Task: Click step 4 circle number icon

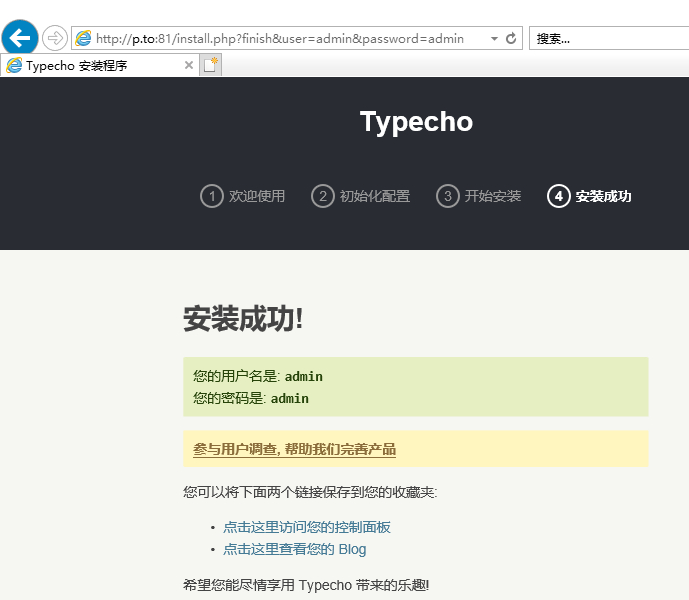Action: click(558, 196)
